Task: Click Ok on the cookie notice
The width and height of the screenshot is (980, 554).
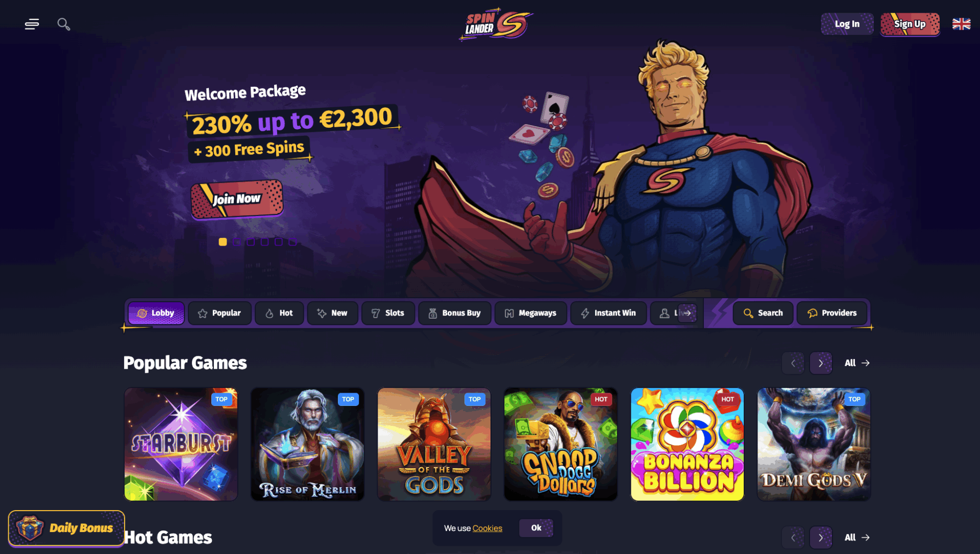Action: pos(536,528)
